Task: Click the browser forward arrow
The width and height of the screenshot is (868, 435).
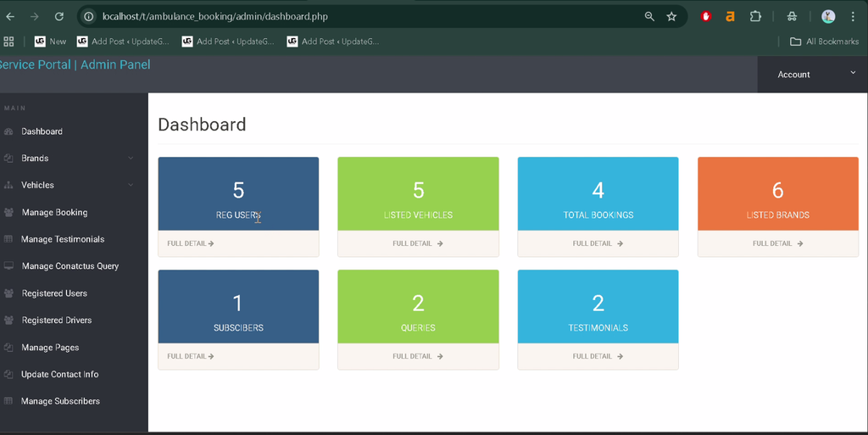Action: [x=34, y=17]
